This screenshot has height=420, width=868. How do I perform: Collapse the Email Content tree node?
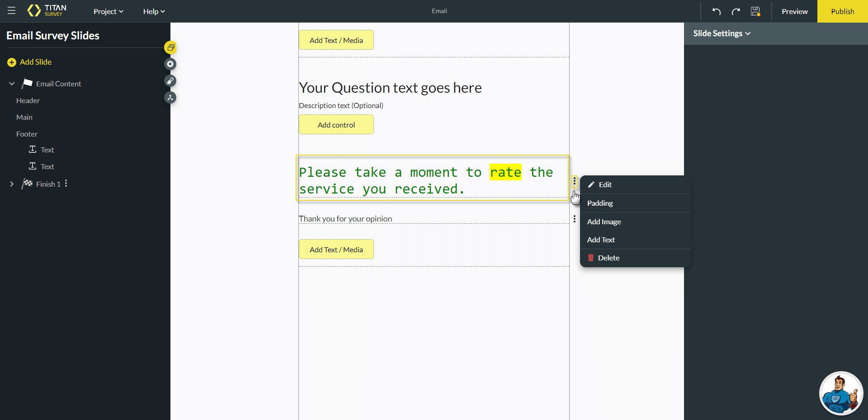coord(12,84)
